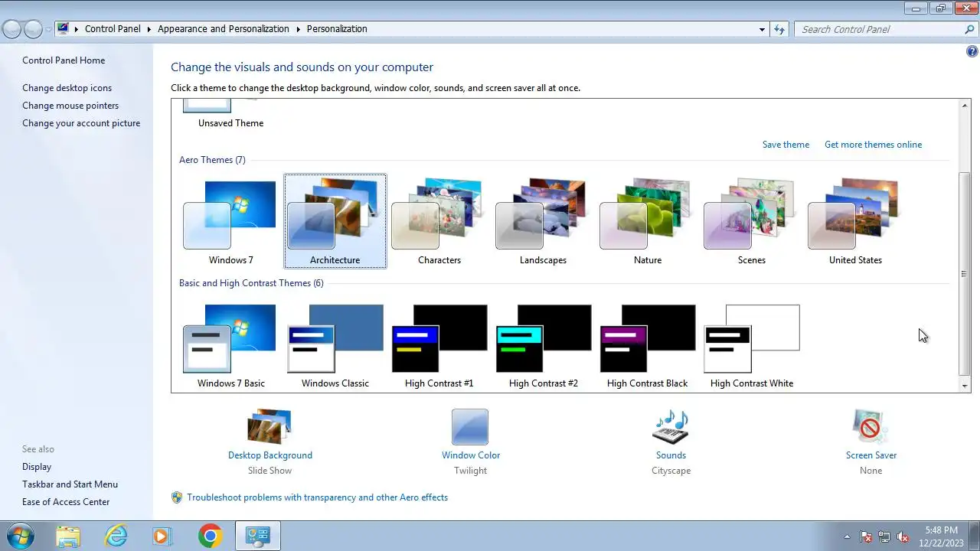980x551 pixels.
Task: Apply the Windows Classic theme
Action: pos(335,346)
